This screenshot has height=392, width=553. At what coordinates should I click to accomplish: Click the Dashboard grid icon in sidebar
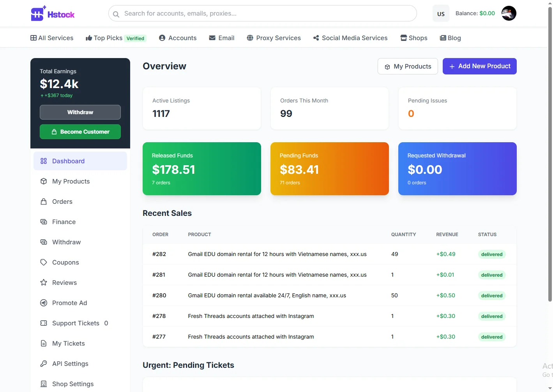[x=44, y=161]
